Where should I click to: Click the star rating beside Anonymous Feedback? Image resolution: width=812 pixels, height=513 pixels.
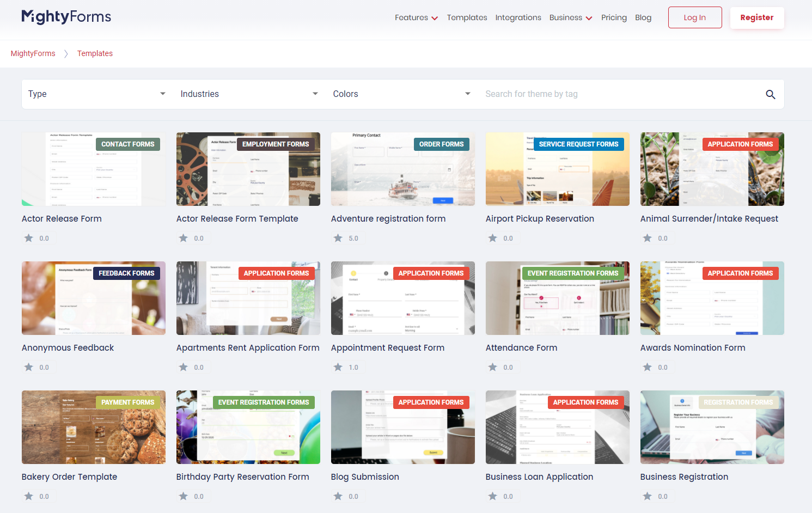tap(29, 367)
